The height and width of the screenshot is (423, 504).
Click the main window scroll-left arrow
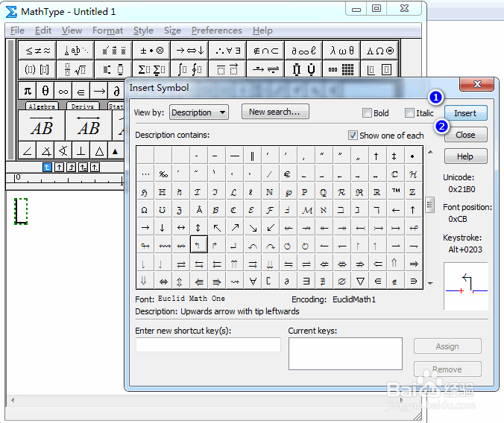[13, 400]
